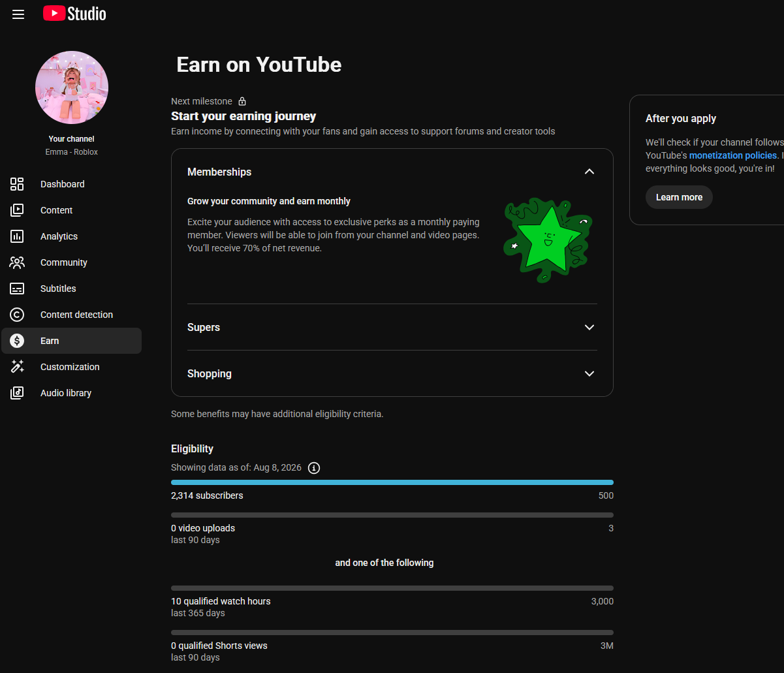Click the 'After you apply' heading
Image resolution: width=784 pixels, height=673 pixels.
(681, 119)
